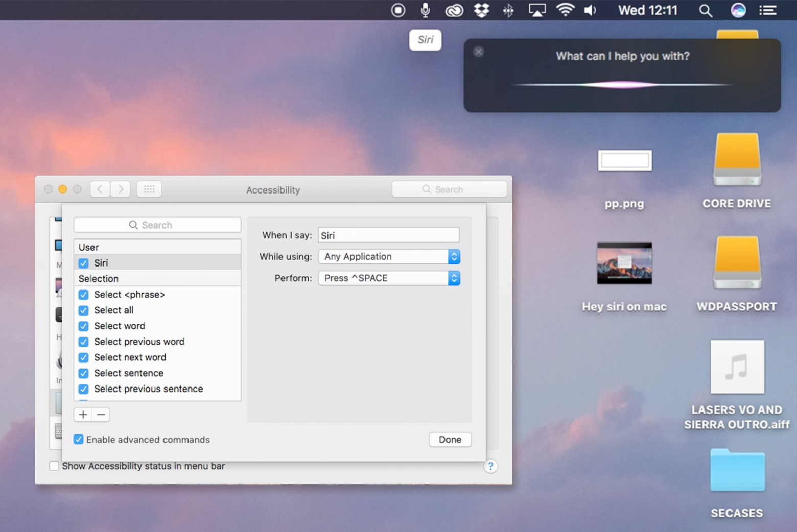Click the Dropbox menu bar icon
The image size is (797, 532).
pyautogui.click(x=481, y=10)
